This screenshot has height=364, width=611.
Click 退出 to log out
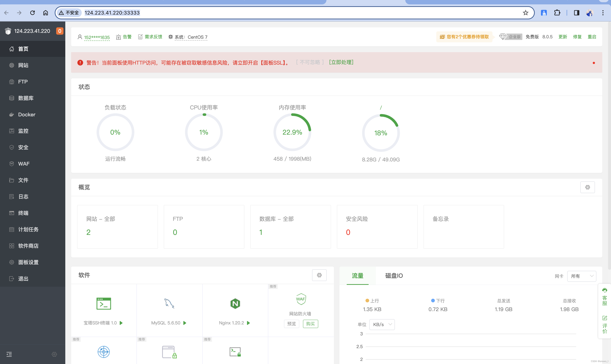coord(33,279)
